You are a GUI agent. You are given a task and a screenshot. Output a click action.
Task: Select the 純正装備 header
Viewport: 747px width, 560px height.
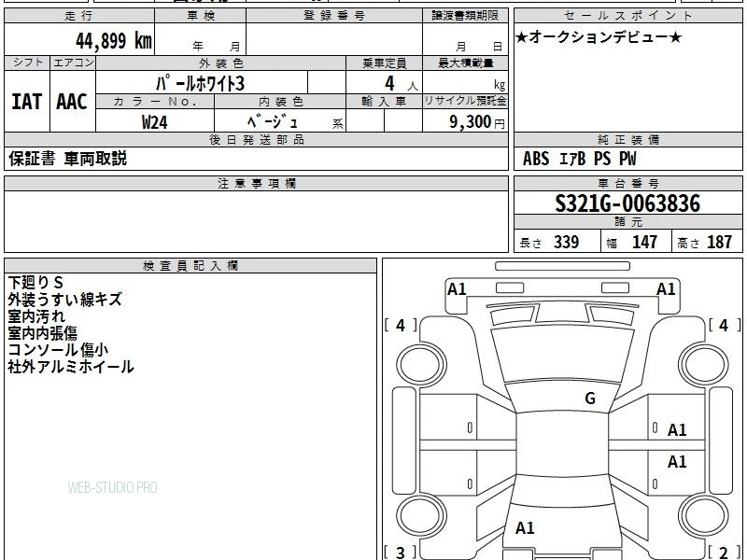click(x=627, y=139)
